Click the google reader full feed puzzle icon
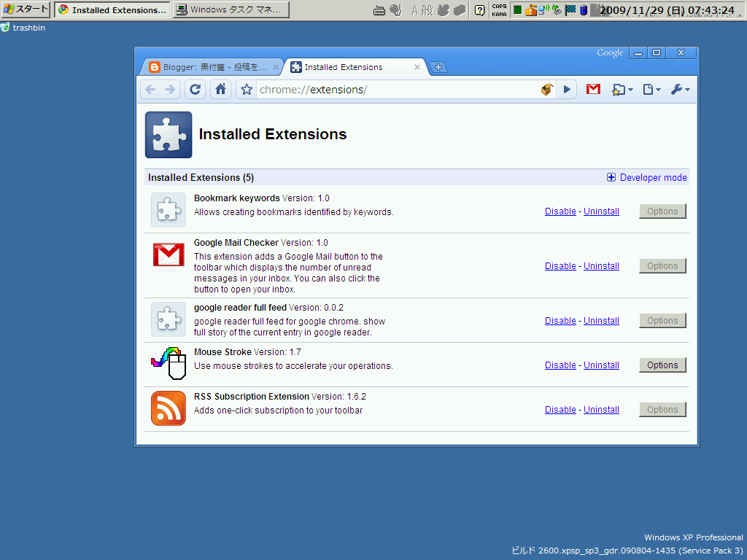Screen dimensions: 747x560 pos(169,319)
